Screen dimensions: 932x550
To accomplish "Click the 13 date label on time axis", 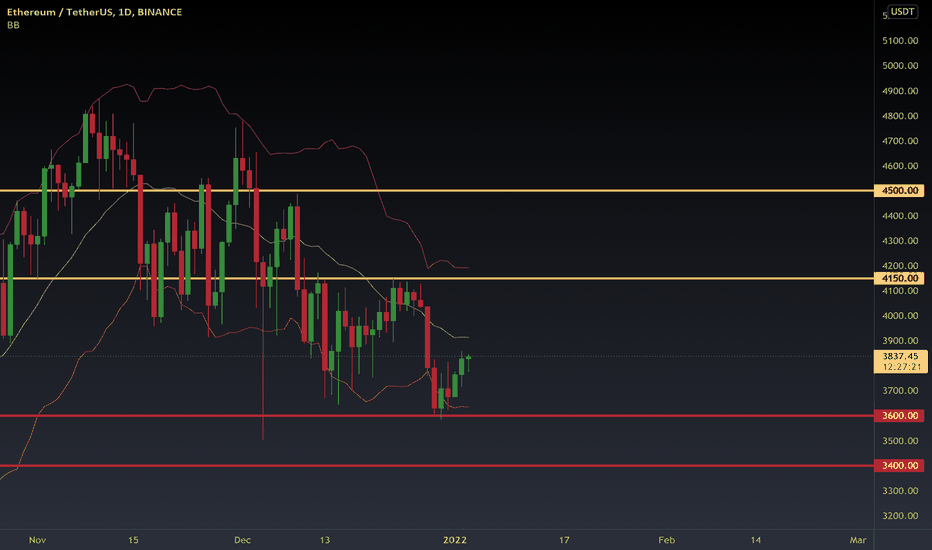I will (x=325, y=540).
